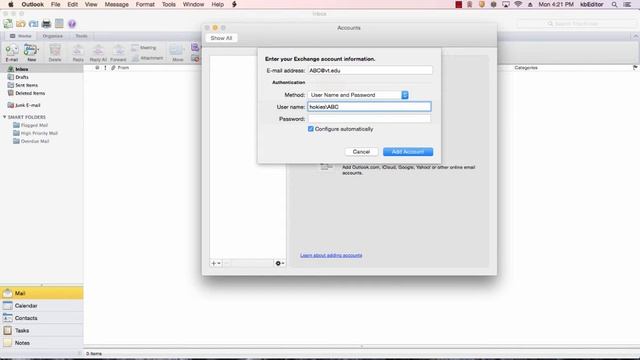The image size is (640, 360).
Task: Open the Message menu
Action: [x=117, y=4]
